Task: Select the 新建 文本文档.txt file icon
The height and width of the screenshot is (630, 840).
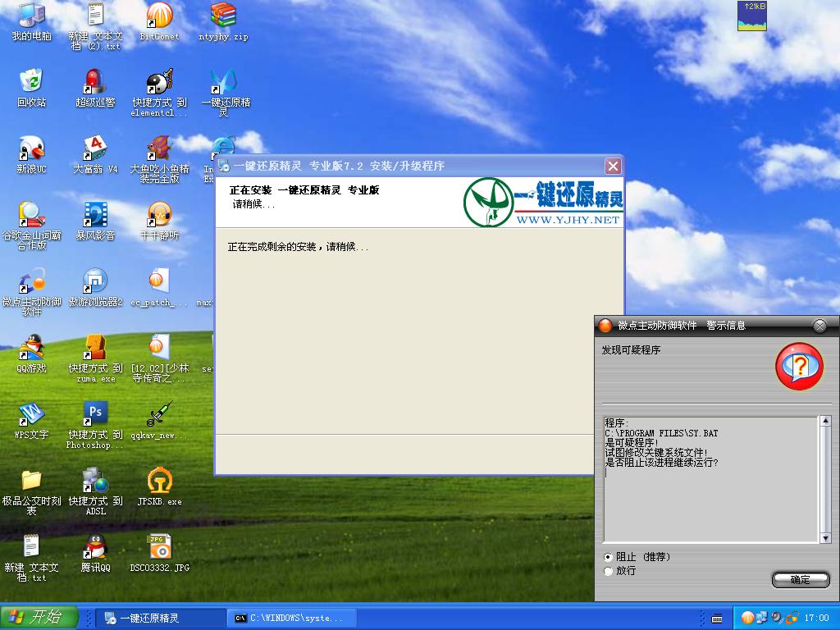Action: coord(32,557)
